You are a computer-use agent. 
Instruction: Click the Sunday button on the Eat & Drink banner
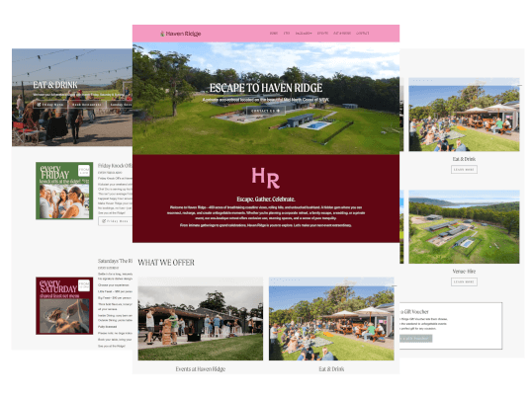coord(120,105)
